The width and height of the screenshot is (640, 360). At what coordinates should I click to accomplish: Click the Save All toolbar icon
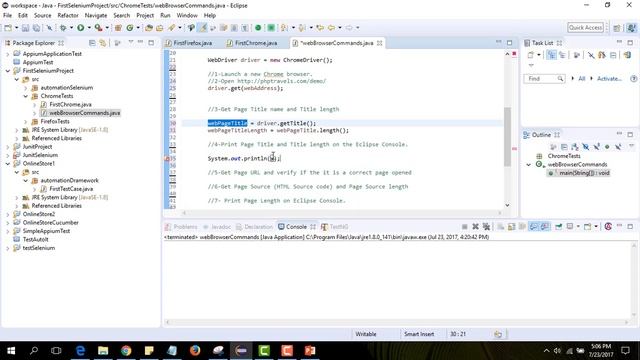point(36,28)
